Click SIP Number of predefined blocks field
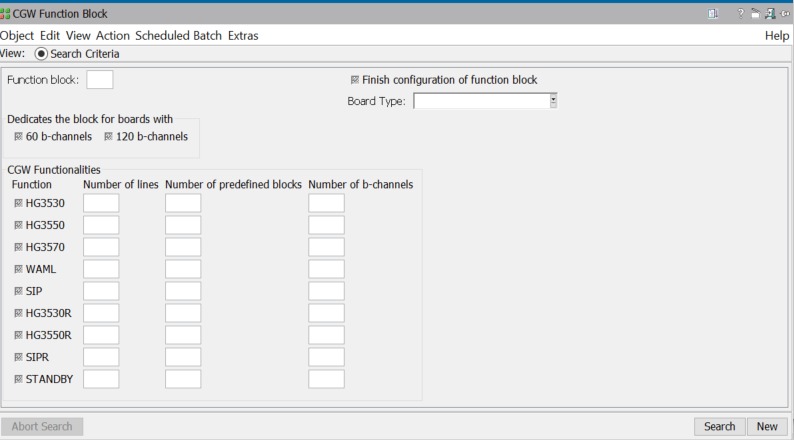Image resolution: width=794 pixels, height=440 pixels. coord(183,291)
